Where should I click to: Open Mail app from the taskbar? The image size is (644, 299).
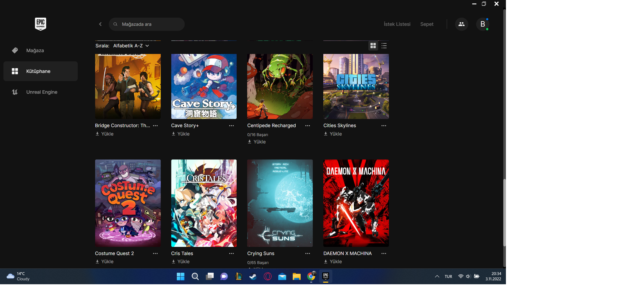point(282,277)
